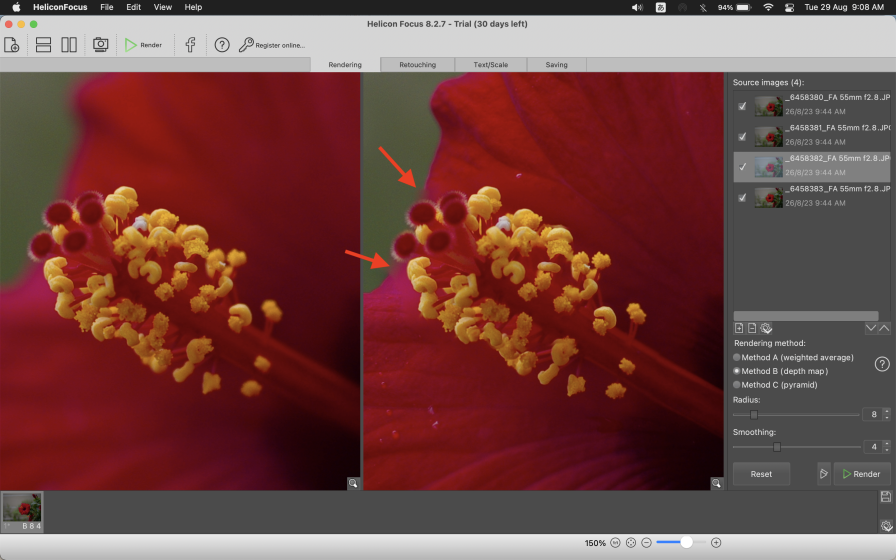This screenshot has width=896, height=560.
Task: Open help using the toolbar question mark
Action: (222, 45)
